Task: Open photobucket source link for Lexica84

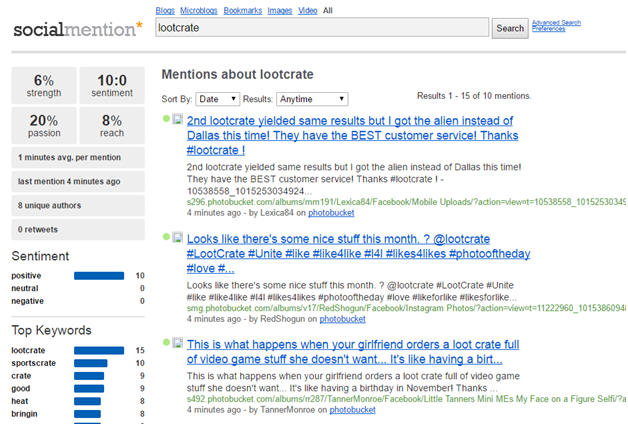Action: (331, 213)
